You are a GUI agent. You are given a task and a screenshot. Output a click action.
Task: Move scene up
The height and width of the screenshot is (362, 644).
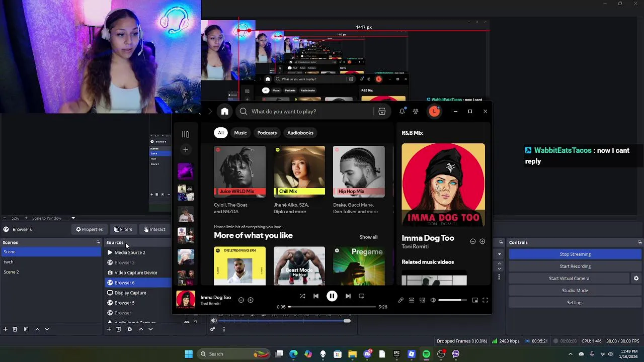[x=37, y=329]
